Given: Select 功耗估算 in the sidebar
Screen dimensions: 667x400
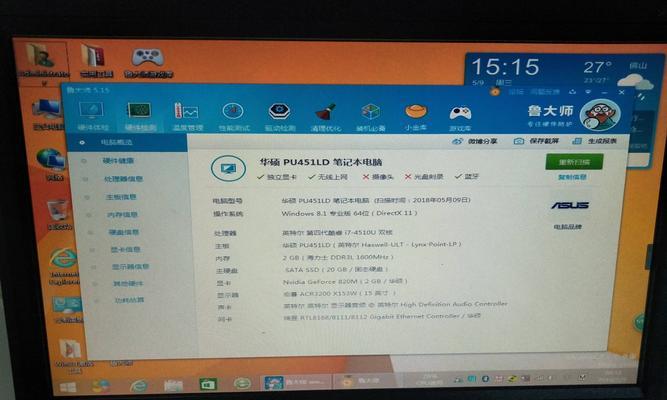Looking at the screenshot, I should click(x=129, y=300).
